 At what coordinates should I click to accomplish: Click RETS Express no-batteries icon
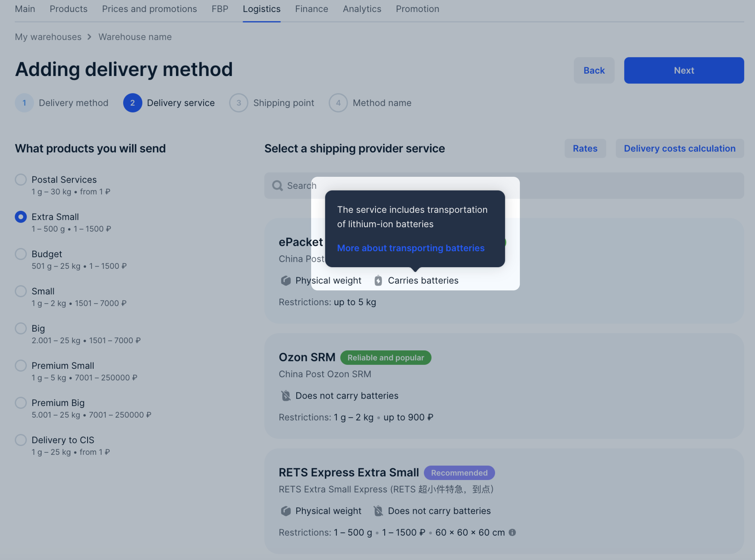(x=378, y=511)
